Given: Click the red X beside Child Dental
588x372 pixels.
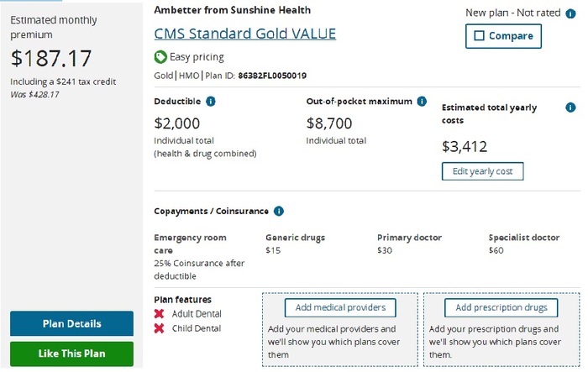Looking at the screenshot, I should (x=160, y=328).
